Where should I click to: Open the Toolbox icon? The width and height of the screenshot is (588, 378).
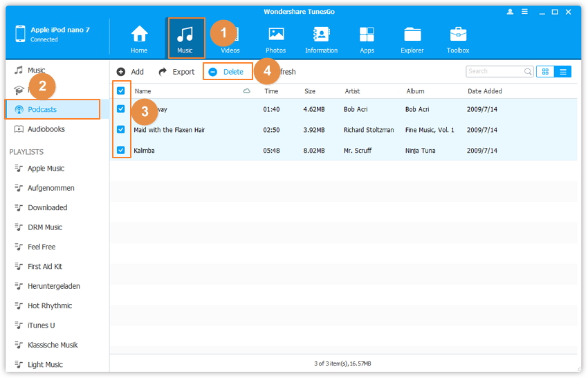tap(458, 35)
